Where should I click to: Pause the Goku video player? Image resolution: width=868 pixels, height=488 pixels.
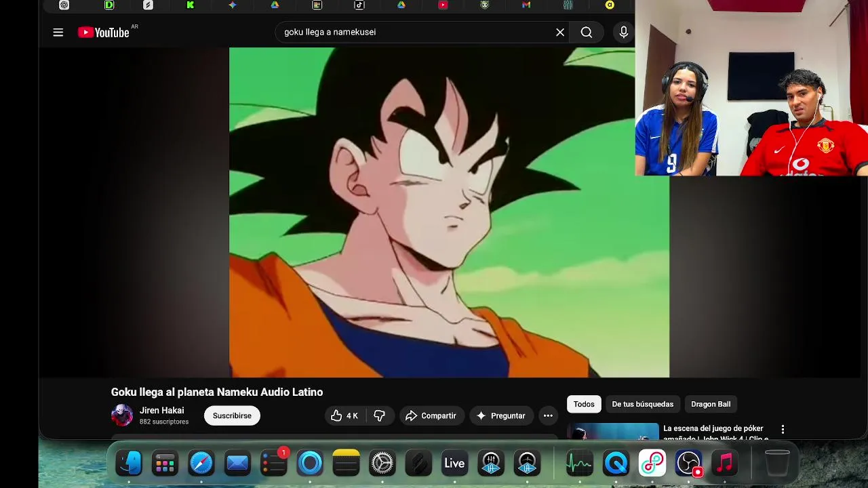(449, 212)
